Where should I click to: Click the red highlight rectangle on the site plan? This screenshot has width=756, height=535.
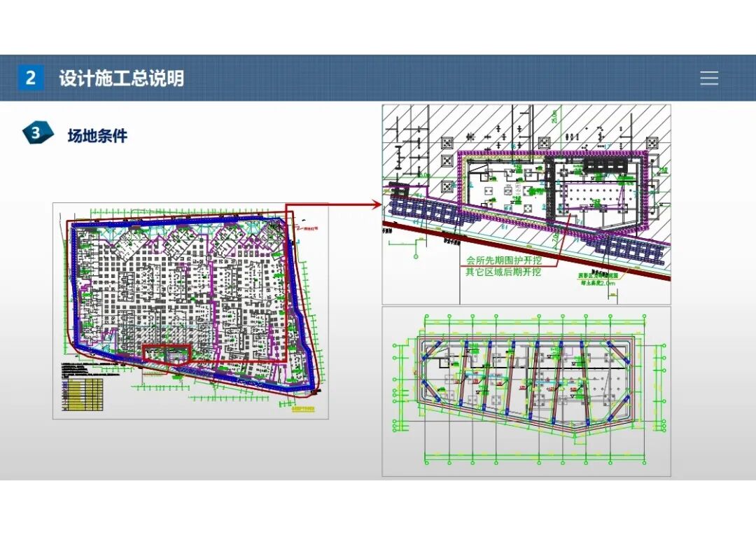(166, 352)
